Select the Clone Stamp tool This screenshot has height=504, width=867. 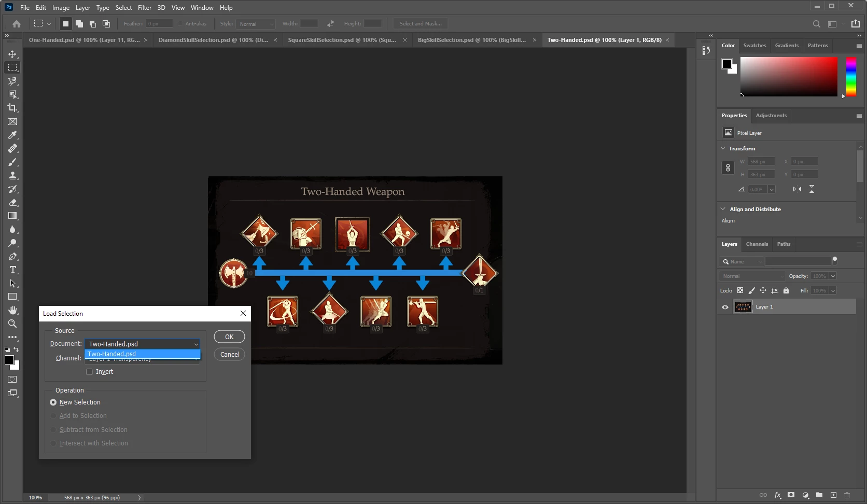click(12, 175)
